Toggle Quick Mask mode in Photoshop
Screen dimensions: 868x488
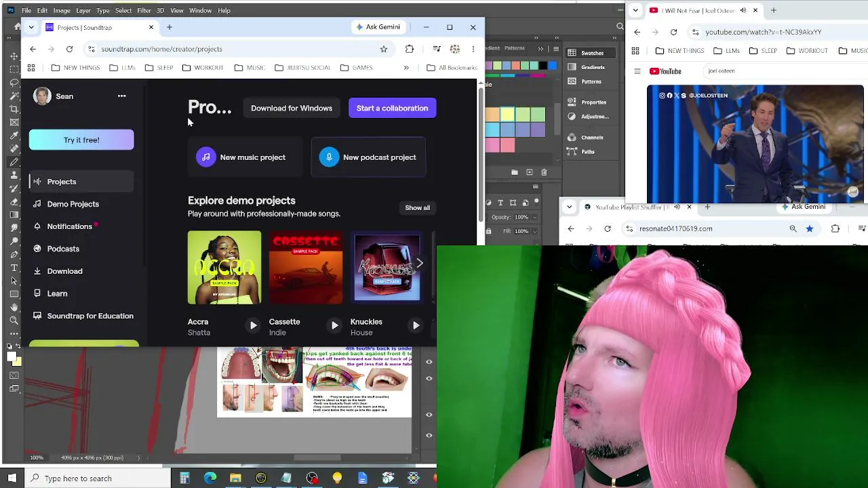(x=14, y=375)
